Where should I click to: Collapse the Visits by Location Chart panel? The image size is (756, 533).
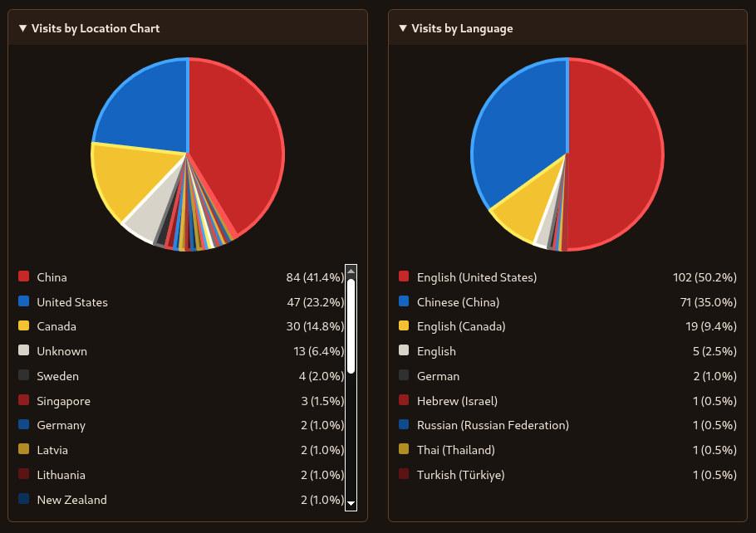pos(22,28)
